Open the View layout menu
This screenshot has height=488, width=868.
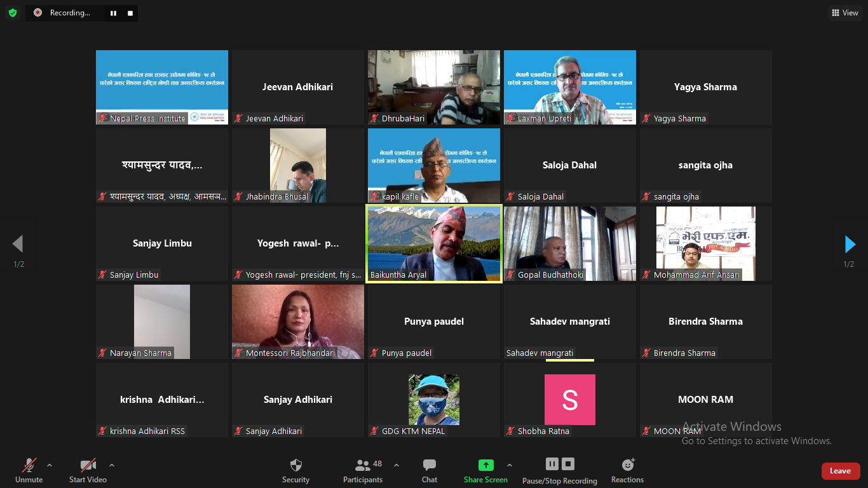tap(845, 13)
